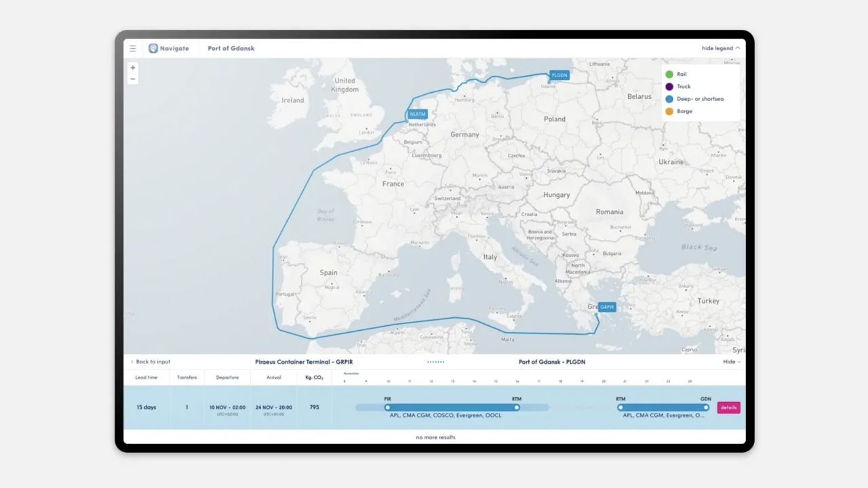Viewport: 868px width, 488px height.
Task: Collapse the legend with hide legend
Action: [x=721, y=49]
